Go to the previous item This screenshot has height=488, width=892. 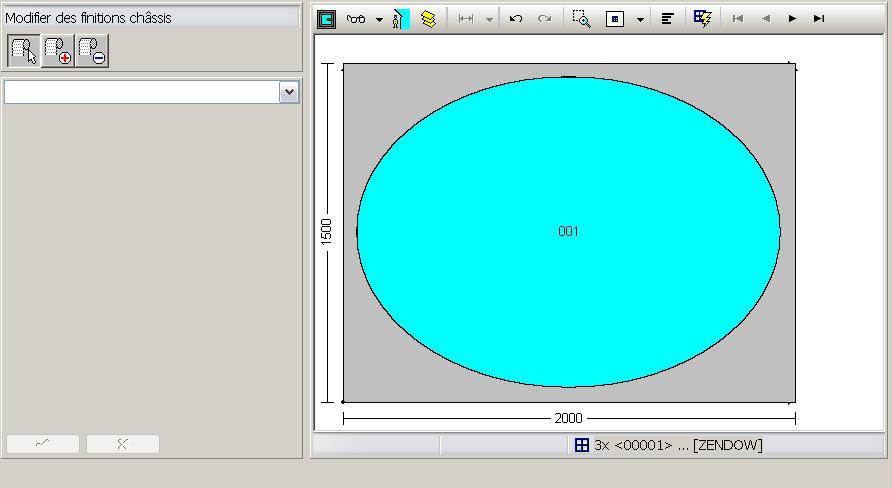click(x=766, y=19)
